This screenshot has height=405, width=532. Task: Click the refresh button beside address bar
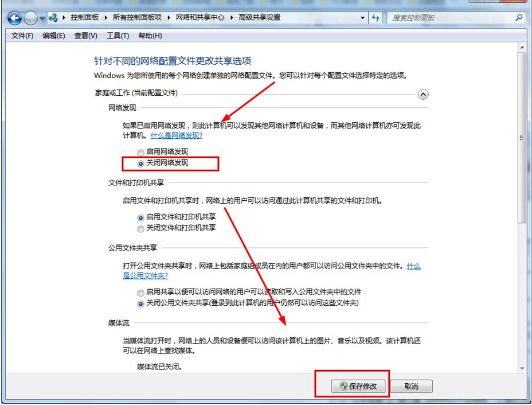376,17
